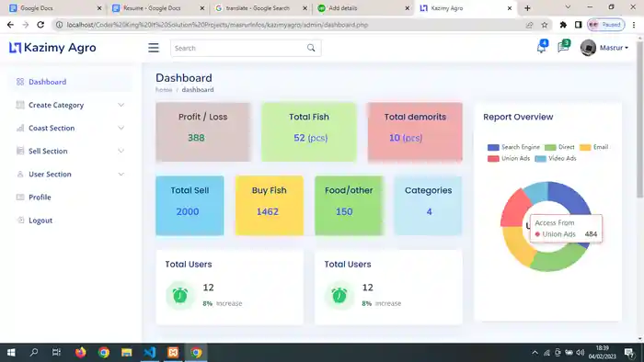Click the Profit / Loss card
Viewport: 644px width, 362px height.
[x=203, y=131]
